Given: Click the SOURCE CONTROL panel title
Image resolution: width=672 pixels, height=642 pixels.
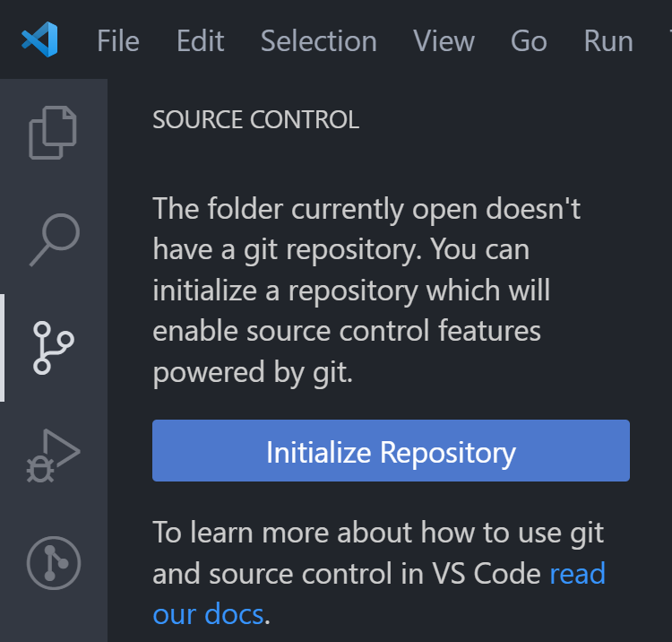Looking at the screenshot, I should [255, 120].
